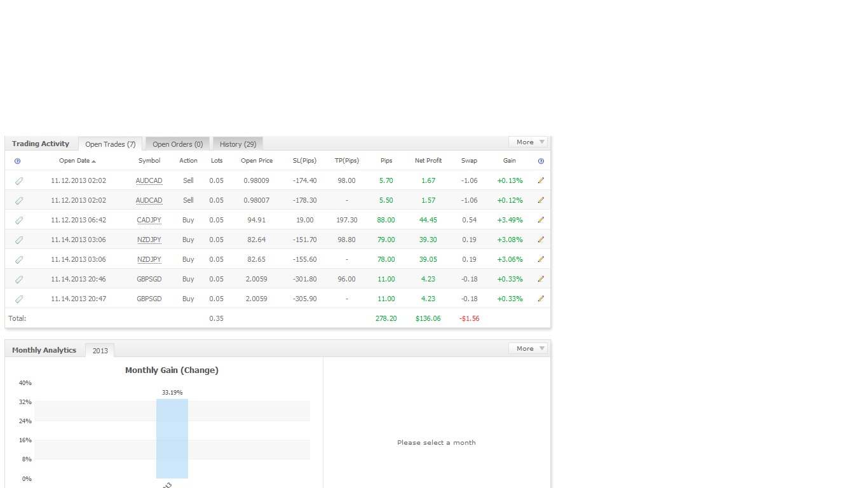This screenshot has height=488, width=868.
Task: Sort by the Lots column header
Action: pos(217,161)
